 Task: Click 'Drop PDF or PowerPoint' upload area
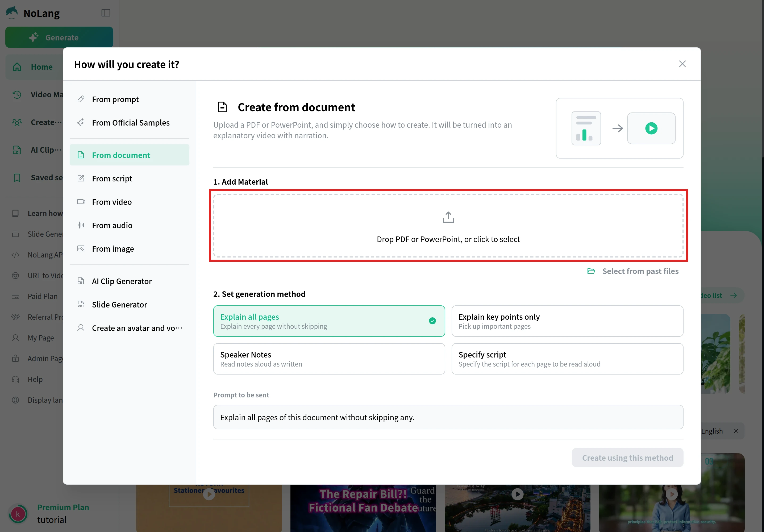pyautogui.click(x=448, y=226)
